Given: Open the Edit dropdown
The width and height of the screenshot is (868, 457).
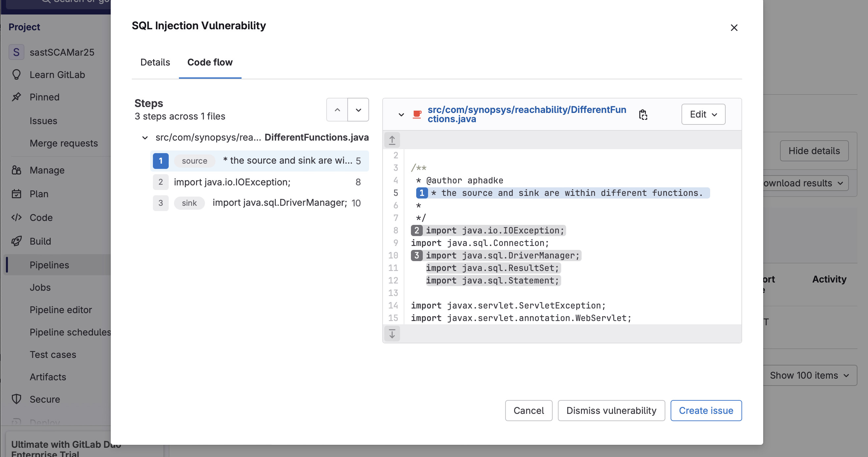Looking at the screenshot, I should (x=703, y=115).
